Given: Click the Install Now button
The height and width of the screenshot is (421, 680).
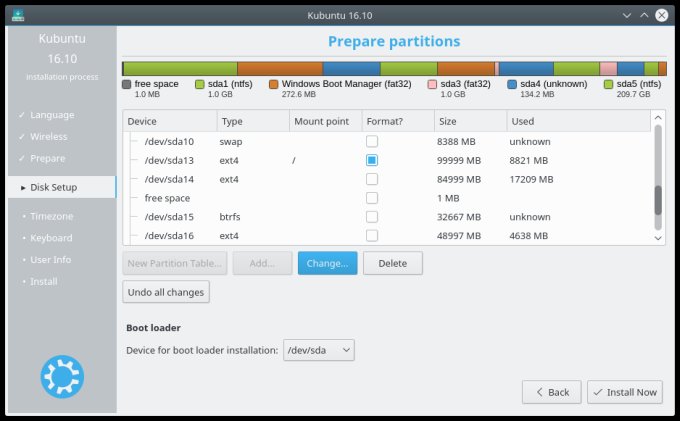Looking at the screenshot, I should pyautogui.click(x=625, y=392).
